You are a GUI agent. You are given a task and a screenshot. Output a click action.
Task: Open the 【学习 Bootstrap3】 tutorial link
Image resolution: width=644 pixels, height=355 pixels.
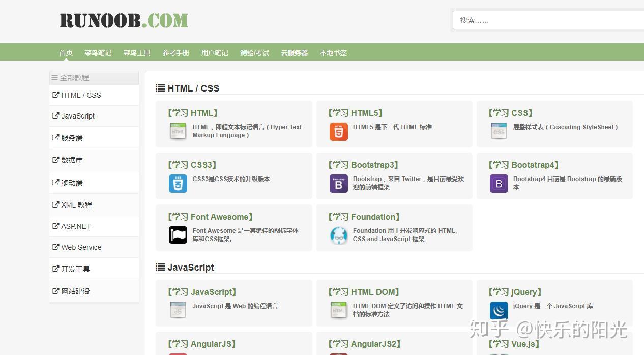[x=363, y=165]
